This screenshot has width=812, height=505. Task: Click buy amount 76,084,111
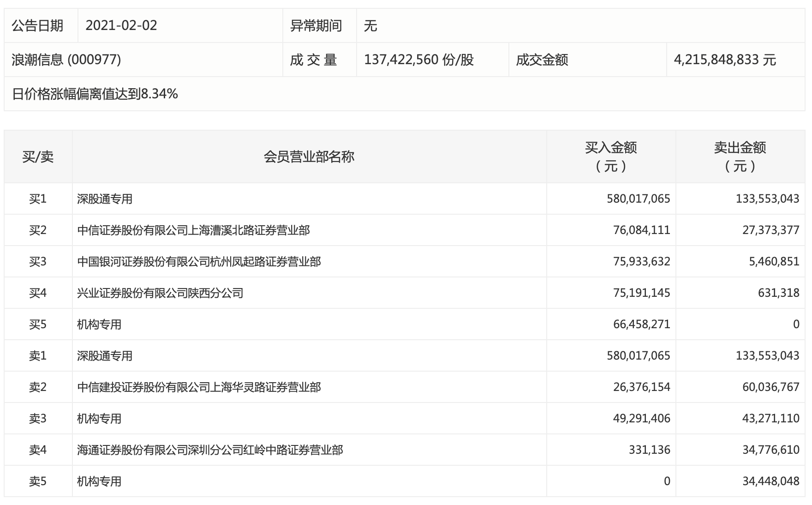coord(642,230)
